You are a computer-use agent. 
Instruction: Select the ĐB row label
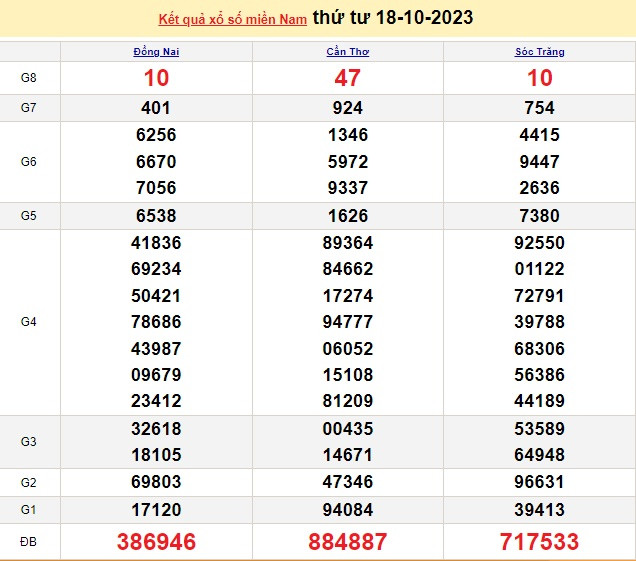click(x=28, y=542)
